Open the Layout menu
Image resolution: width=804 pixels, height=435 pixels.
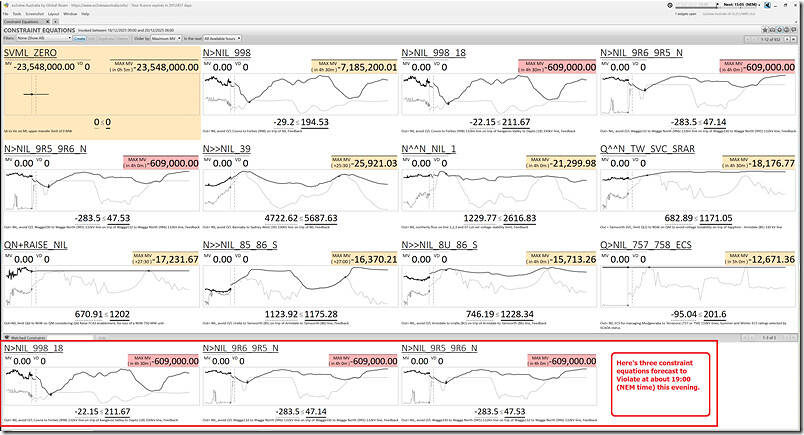[x=53, y=14]
